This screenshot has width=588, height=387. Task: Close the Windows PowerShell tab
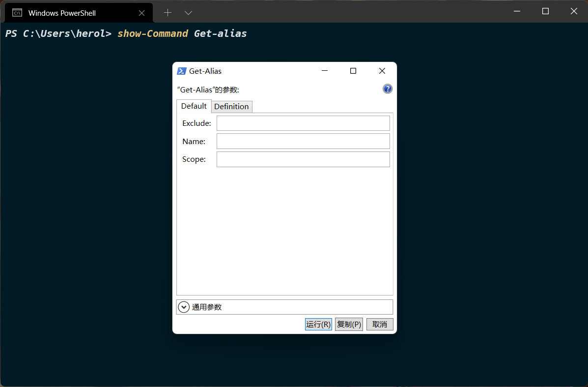click(142, 13)
